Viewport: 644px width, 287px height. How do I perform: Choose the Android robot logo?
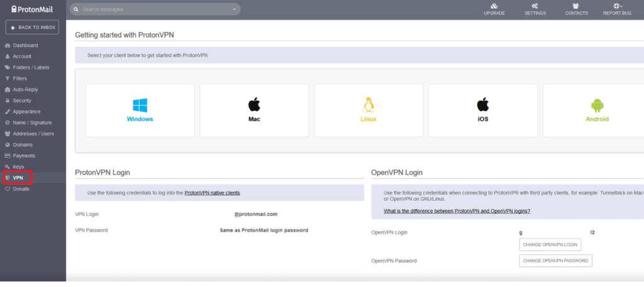[597, 105]
